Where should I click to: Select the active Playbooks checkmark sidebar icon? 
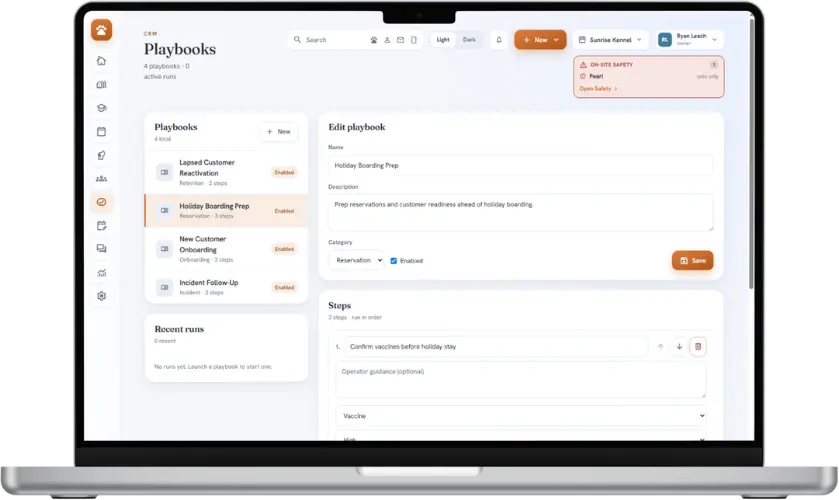[x=101, y=202]
